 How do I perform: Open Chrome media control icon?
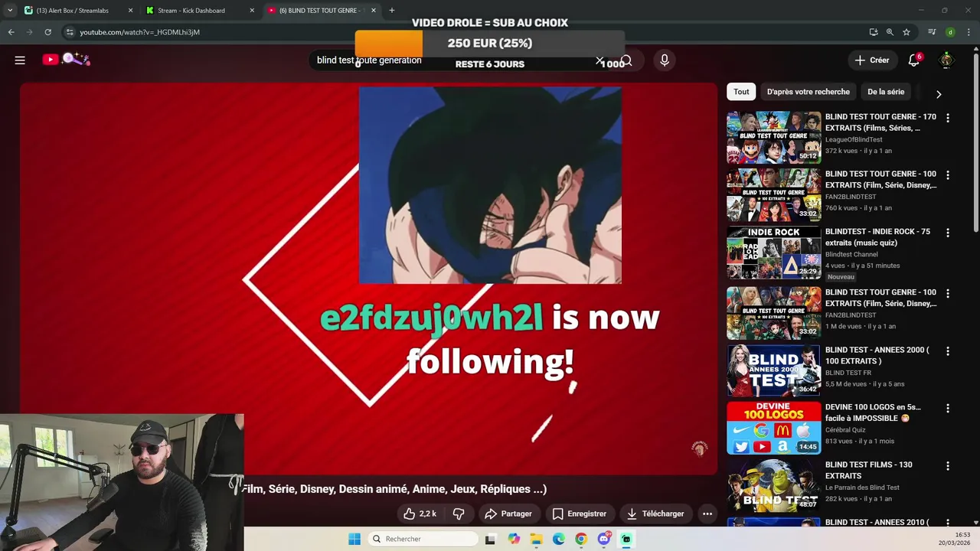point(932,32)
